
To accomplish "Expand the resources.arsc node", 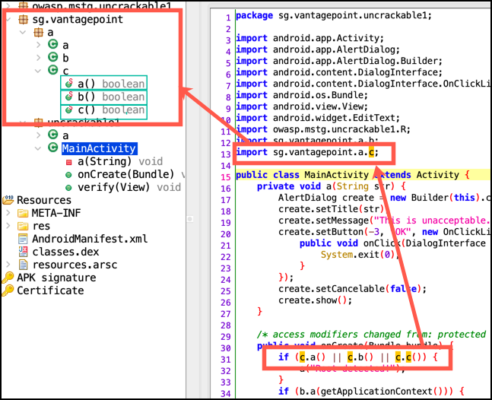I will (x=8, y=264).
